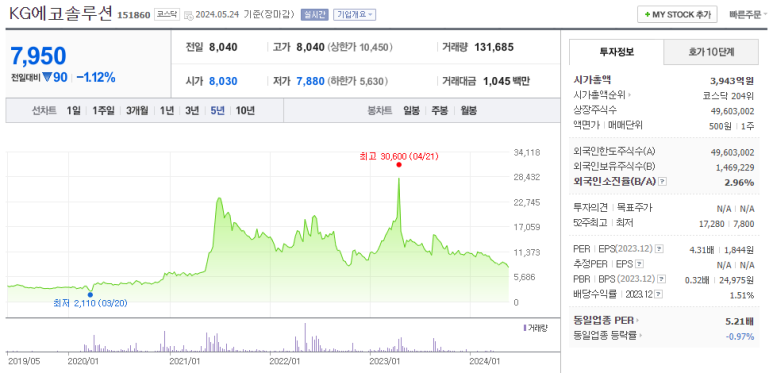
Task: Click help icon next to 추정PER EPS
Action: (x=639, y=265)
